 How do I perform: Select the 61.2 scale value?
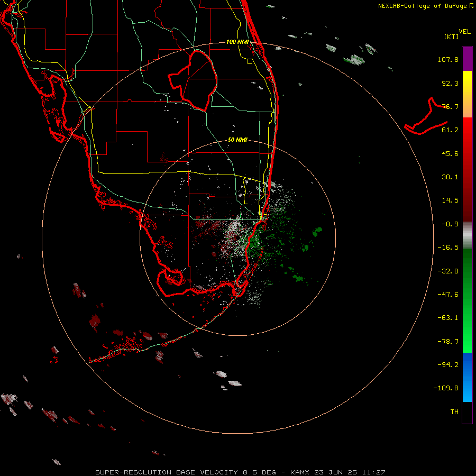point(450,130)
